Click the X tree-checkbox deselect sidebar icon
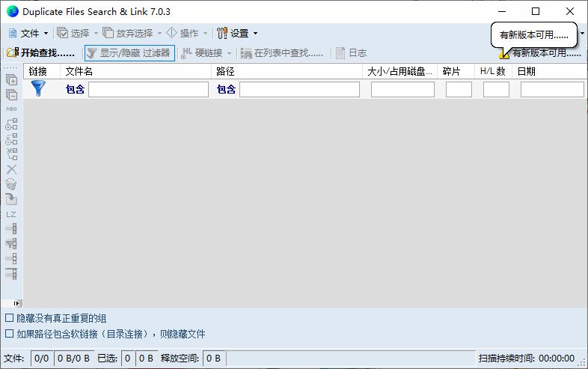This screenshot has width=588, height=369. pos(11,154)
